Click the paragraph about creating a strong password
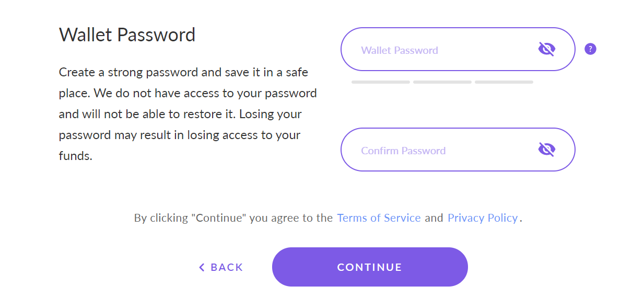 pyautogui.click(x=188, y=114)
